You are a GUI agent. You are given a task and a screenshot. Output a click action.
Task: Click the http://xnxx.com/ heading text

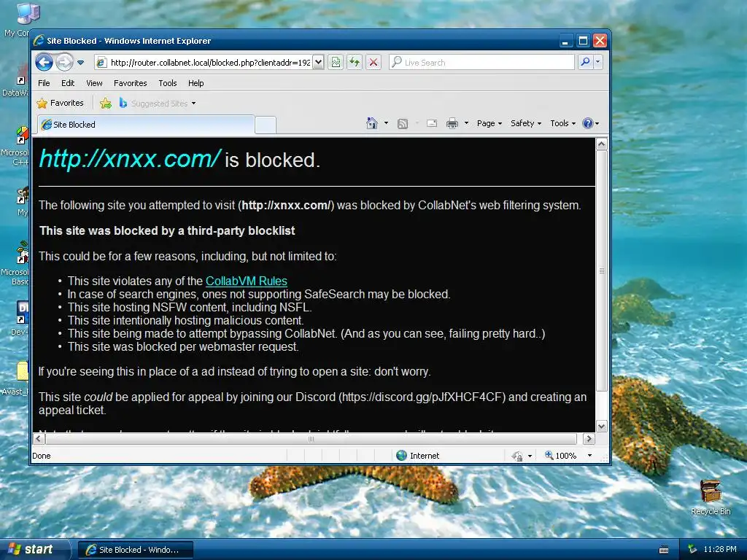point(129,158)
